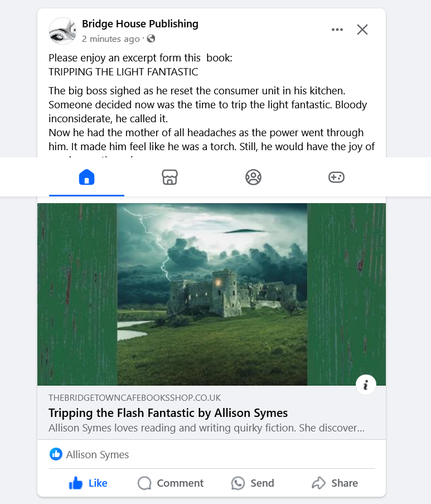The width and height of the screenshot is (431, 504).
Task: Visit the Bridge House Publishing page
Action: (140, 23)
